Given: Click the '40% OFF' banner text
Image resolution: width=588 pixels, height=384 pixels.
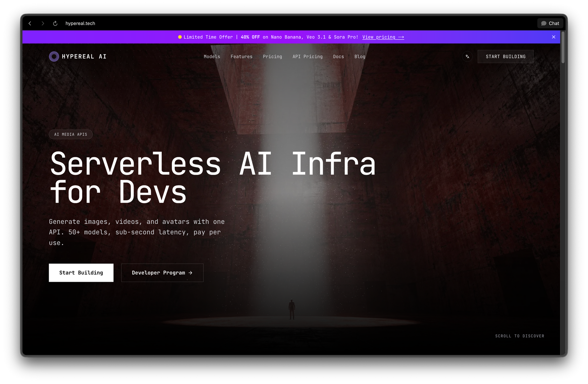Looking at the screenshot, I should pos(250,37).
